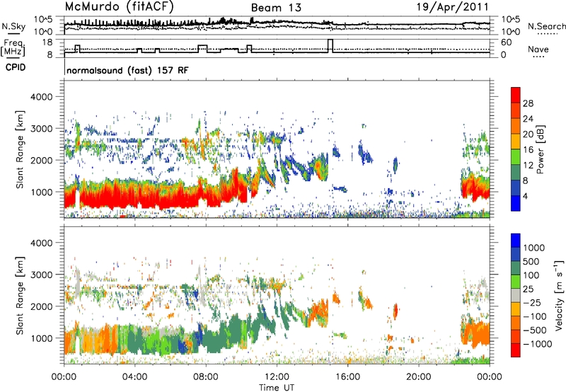Click the 2000 tick on velocity panel axis

coord(41,306)
